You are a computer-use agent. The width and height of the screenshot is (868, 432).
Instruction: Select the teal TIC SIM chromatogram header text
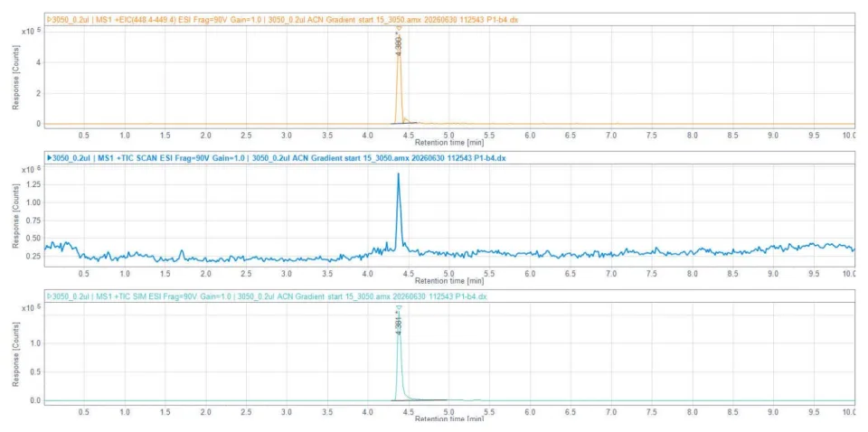point(269,296)
